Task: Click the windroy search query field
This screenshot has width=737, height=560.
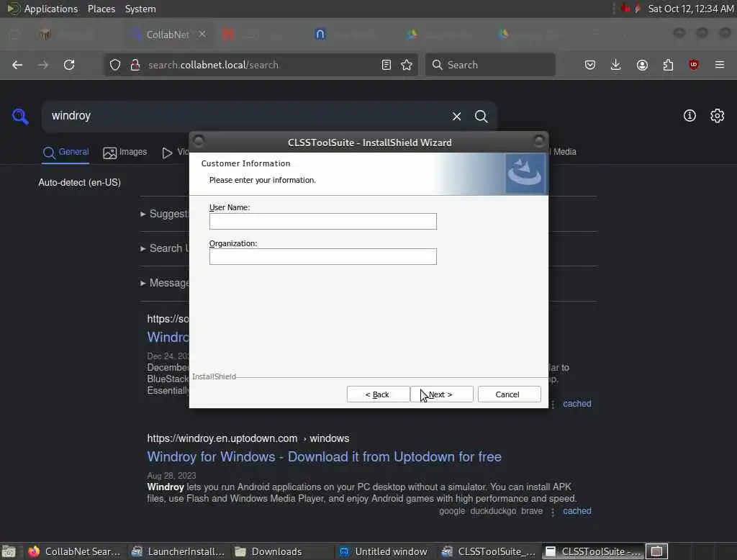Action: pyautogui.click(x=245, y=116)
